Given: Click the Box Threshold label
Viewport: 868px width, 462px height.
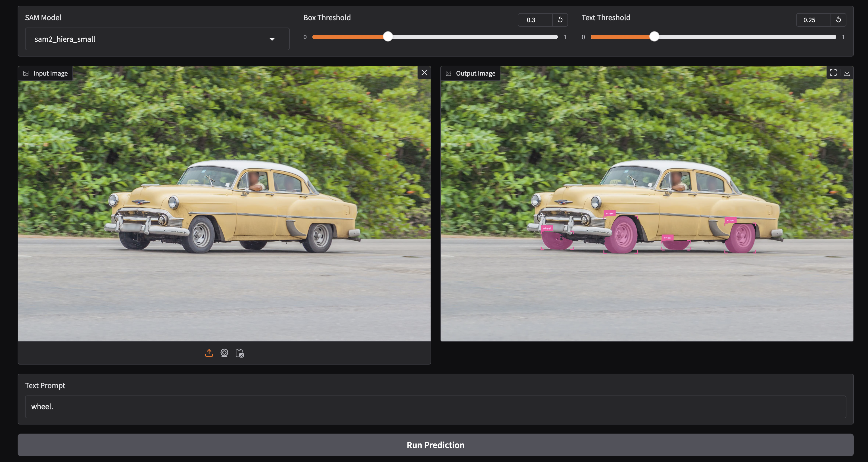Looking at the screenshot, I should [x=327, y=18].
